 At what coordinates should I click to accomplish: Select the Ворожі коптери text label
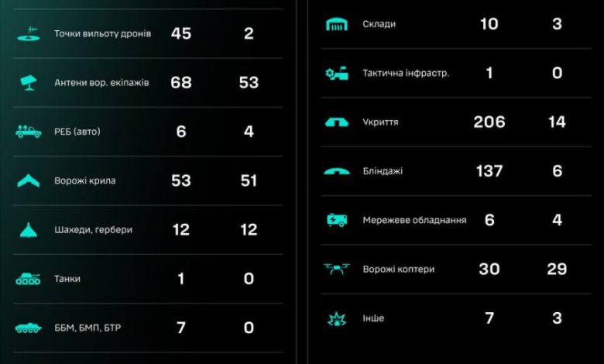coord(398,270)
